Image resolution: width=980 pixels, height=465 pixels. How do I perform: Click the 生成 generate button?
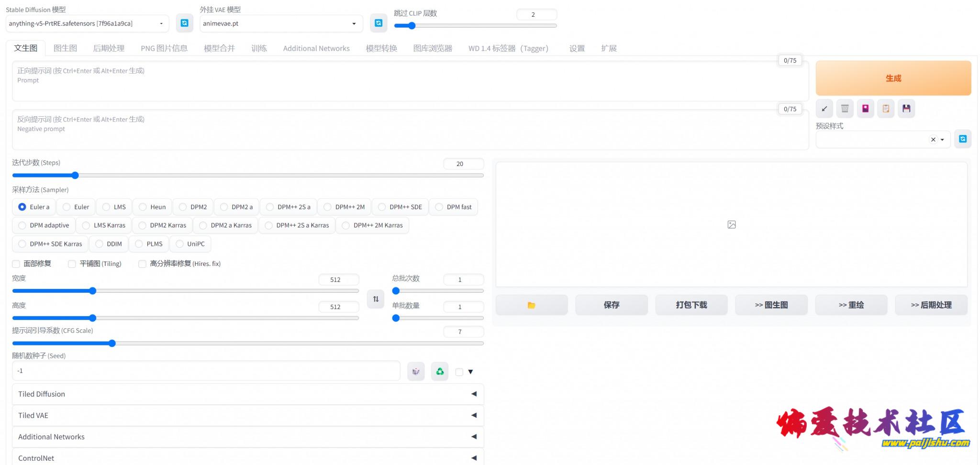coord(893,78)
